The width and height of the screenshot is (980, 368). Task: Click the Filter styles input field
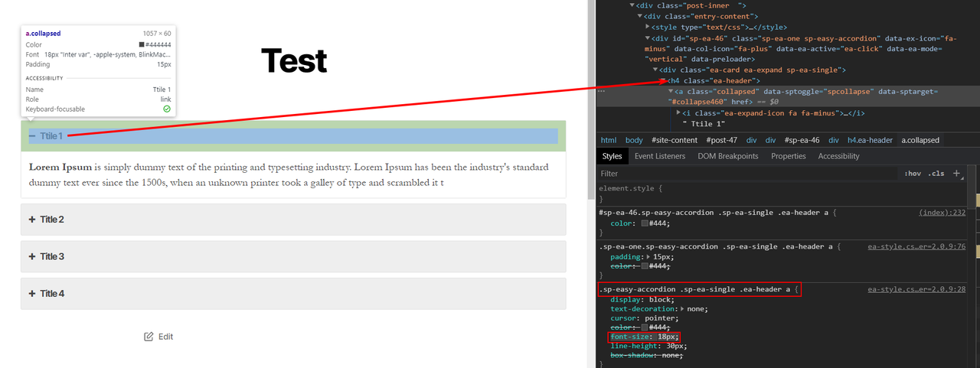click(x=746, y=174)
